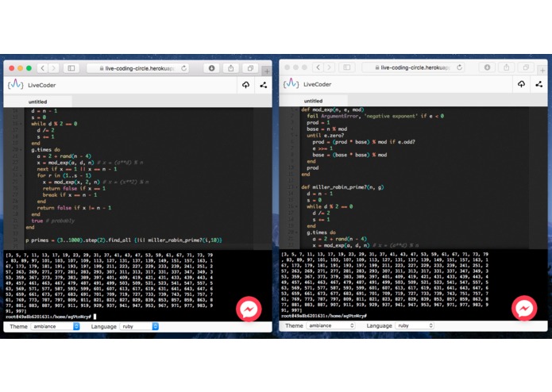
Task: Click the 'def miller_robin_prime?' line in right editor
Action: tap(342, 187)
